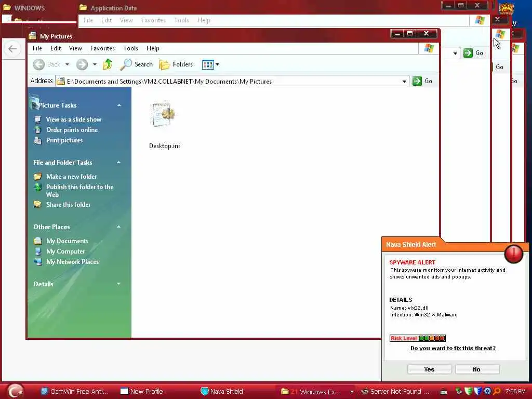The image size is (532, 399).
Task: Click the new folder icon beside Make a new folder
Action: coord(37,177)
